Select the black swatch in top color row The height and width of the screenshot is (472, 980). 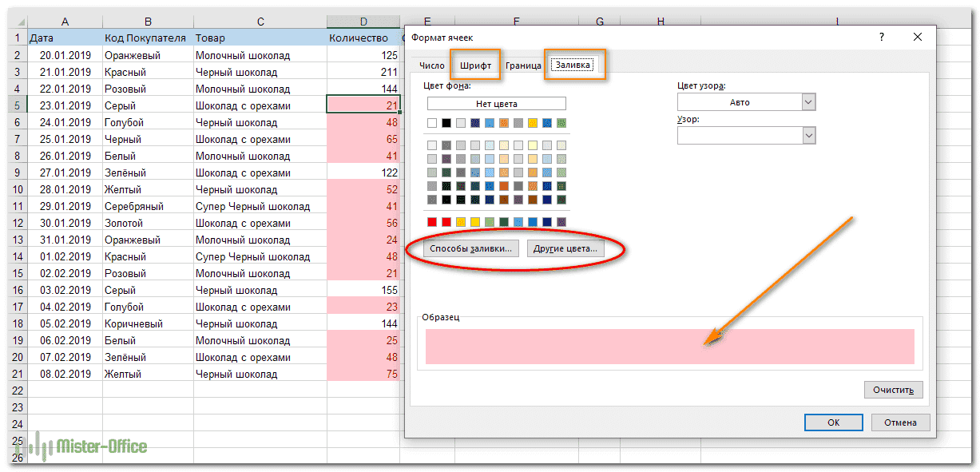(x=446, y=123)
